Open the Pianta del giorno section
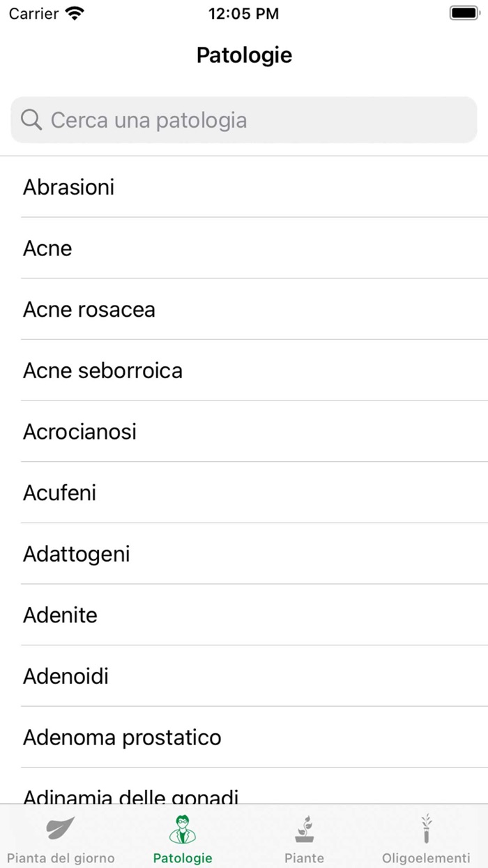Image resolution: width=488 pixels, height=868 pixels. click(x=60, y=837)
